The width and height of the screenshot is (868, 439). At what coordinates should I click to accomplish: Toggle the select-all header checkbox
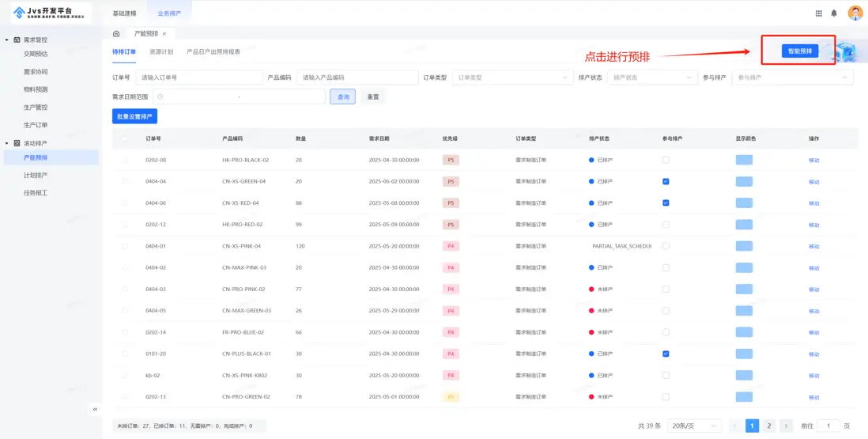[x=124, y=138]
